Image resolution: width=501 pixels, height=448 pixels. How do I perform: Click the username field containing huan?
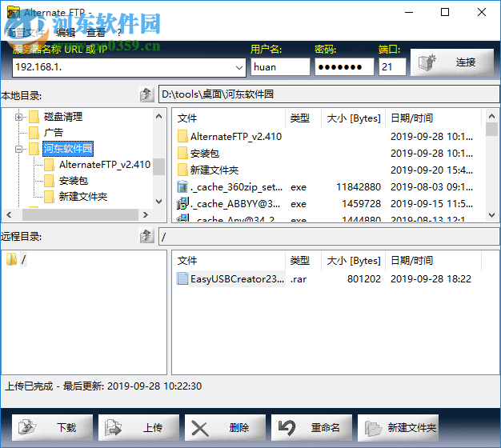click(280, 67)
